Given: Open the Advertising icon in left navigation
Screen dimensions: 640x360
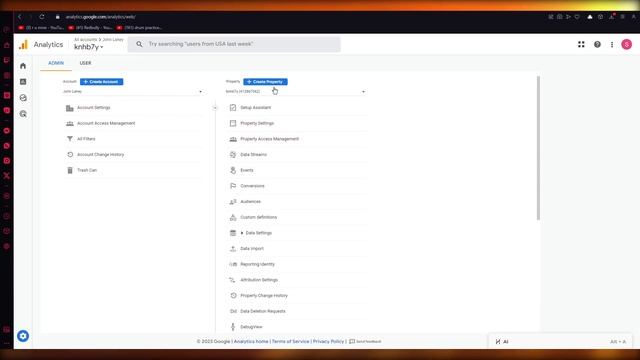Looking at the screenshot, I should point(23,114).
